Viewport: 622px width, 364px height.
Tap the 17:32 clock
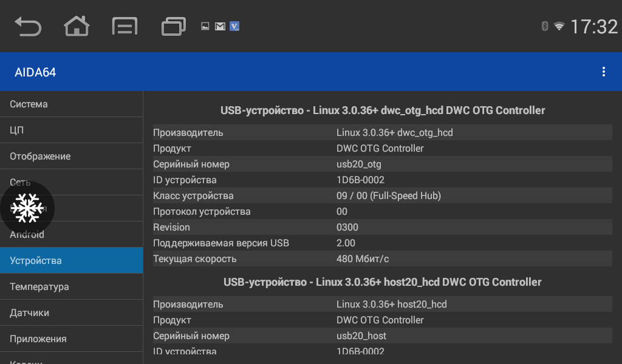[x=594, y=27]
